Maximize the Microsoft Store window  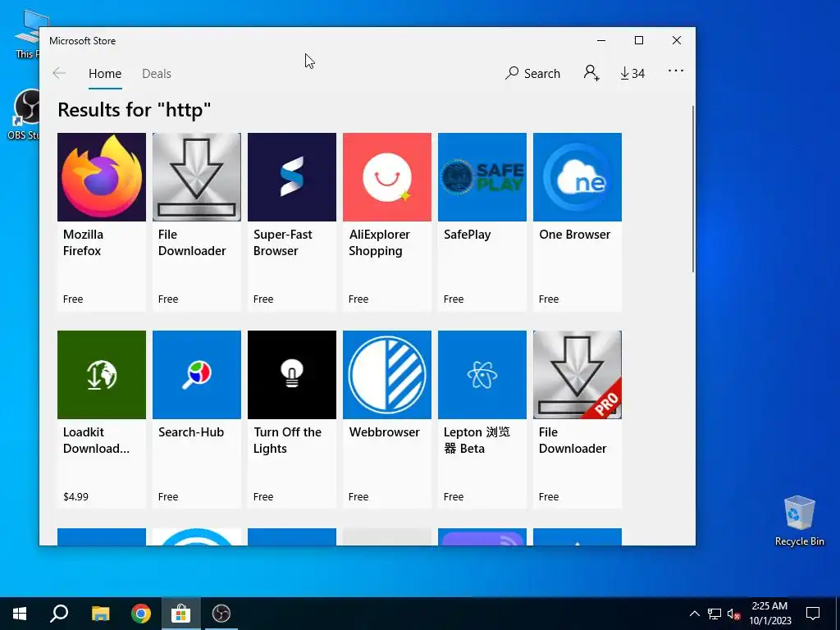coord(638,40)
